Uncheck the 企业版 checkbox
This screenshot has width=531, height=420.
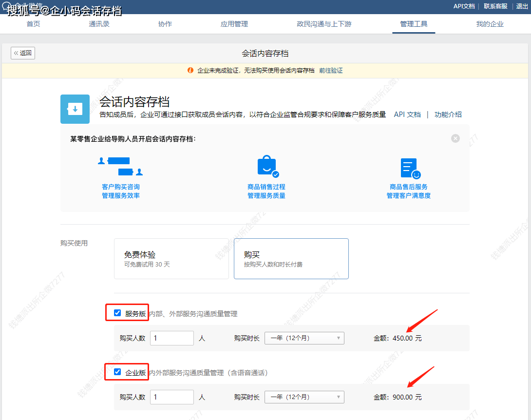coord(117,372)
